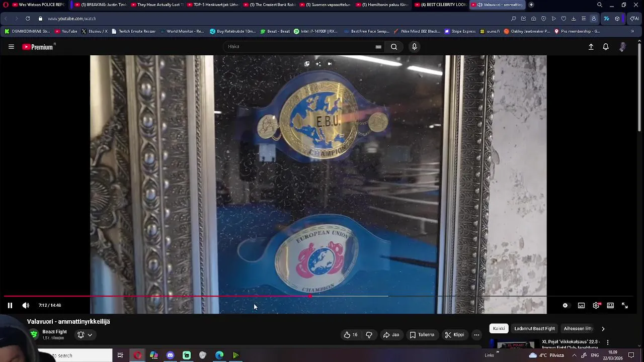The image size is (644, 362).
Task: Enter fullscreen mode
Action: (x=625, y=305)
